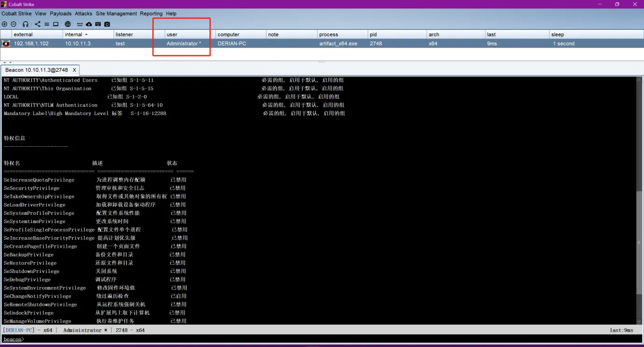Click SeDebugPrivilege line in console

pos(95,279)
